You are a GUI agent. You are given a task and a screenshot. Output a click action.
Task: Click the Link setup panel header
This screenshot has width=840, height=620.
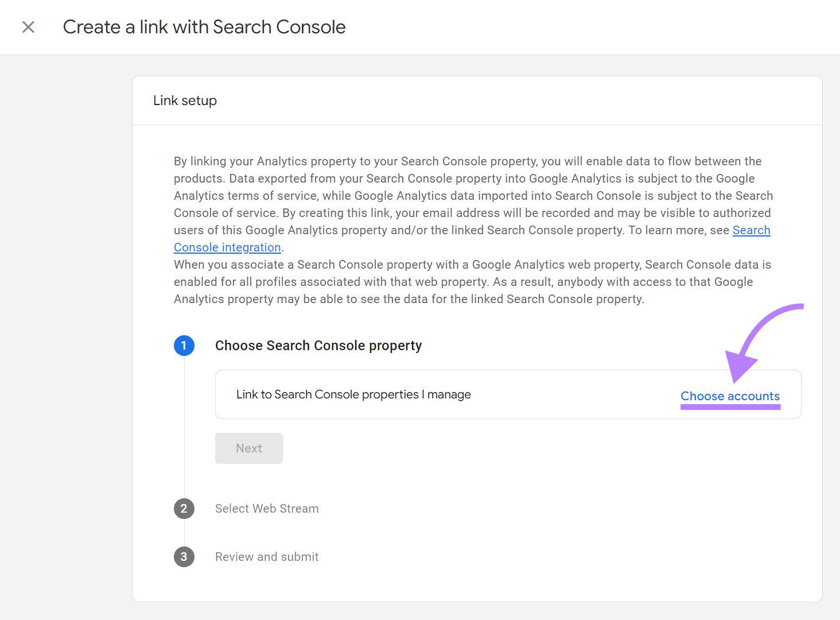click(184, 100)
